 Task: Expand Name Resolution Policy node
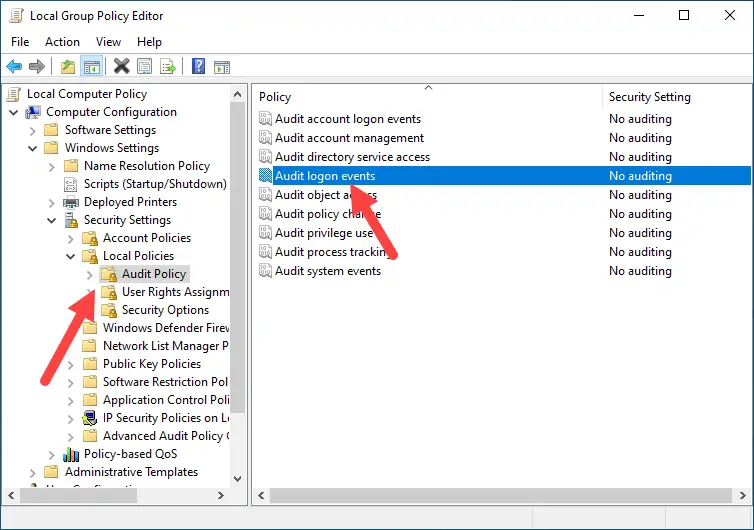tap(51, 166)
